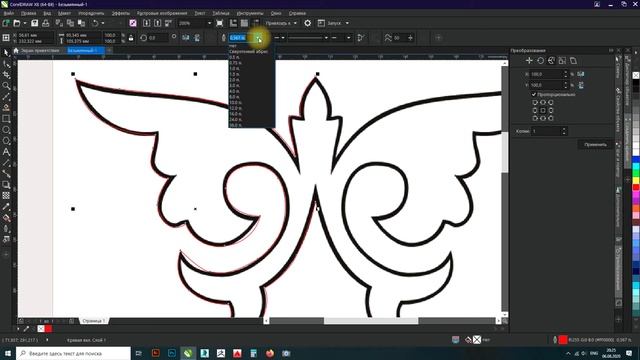The image size is (640, 360).
Task: Click the Применить button
Action: point(595,144)
